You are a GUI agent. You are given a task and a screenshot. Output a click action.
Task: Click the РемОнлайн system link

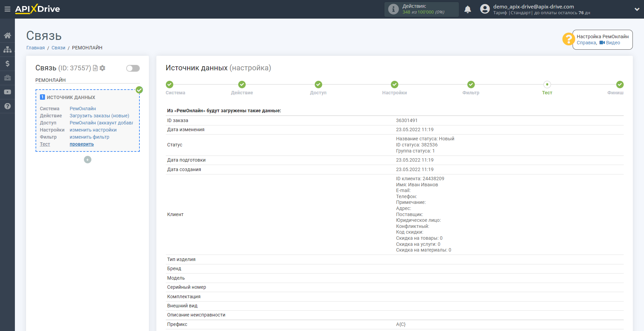tap(83, 109)
